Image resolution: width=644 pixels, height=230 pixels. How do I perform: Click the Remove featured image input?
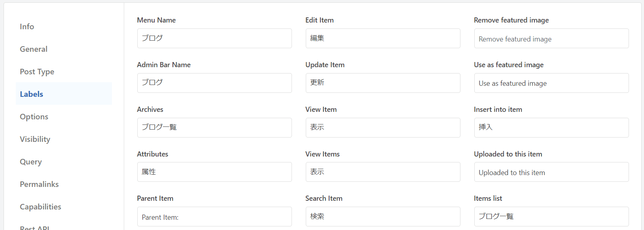[551, 38]
